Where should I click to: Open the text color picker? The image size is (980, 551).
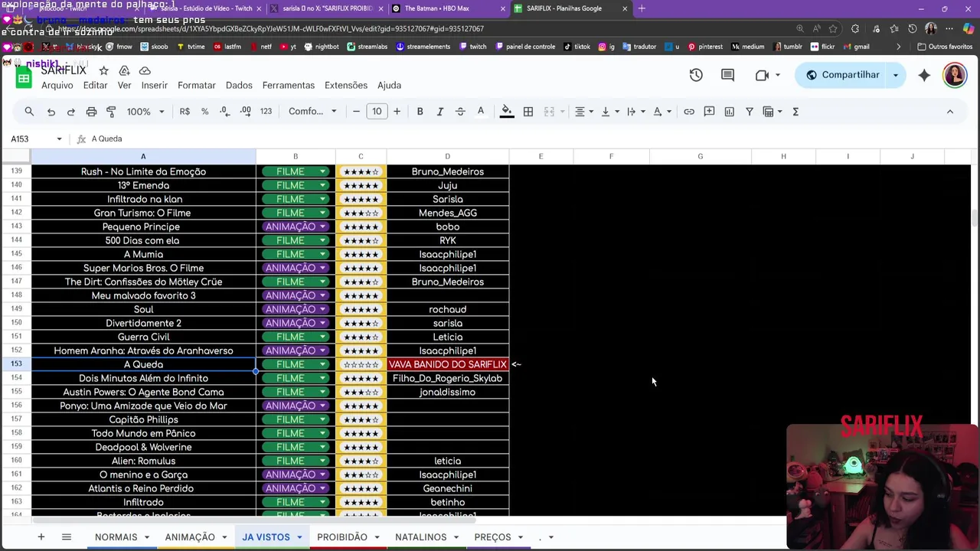[481, 112]
